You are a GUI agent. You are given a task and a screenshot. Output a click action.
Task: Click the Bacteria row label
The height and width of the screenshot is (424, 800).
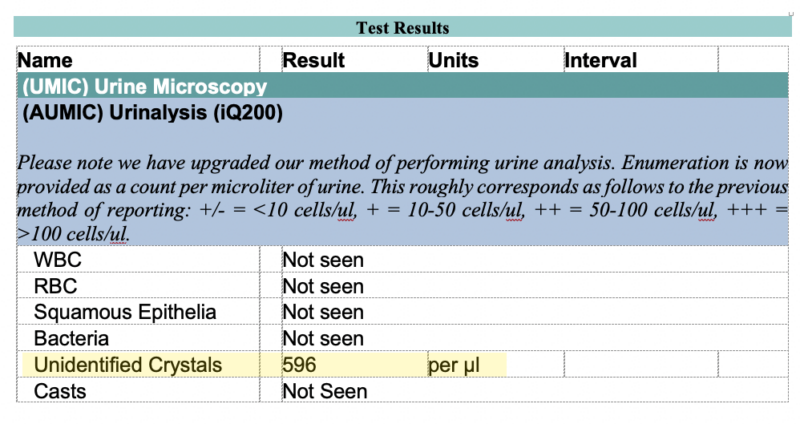click(71, 339)
